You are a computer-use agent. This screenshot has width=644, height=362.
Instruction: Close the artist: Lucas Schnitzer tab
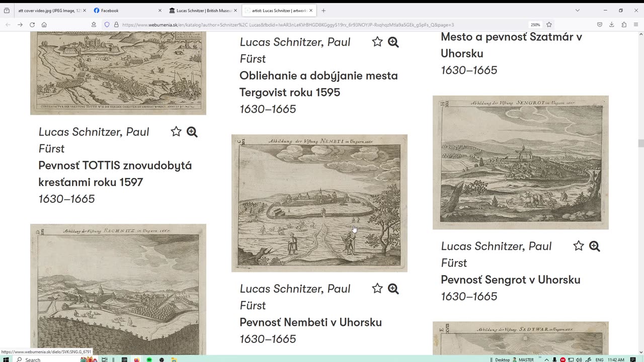(x=311, y=10)
